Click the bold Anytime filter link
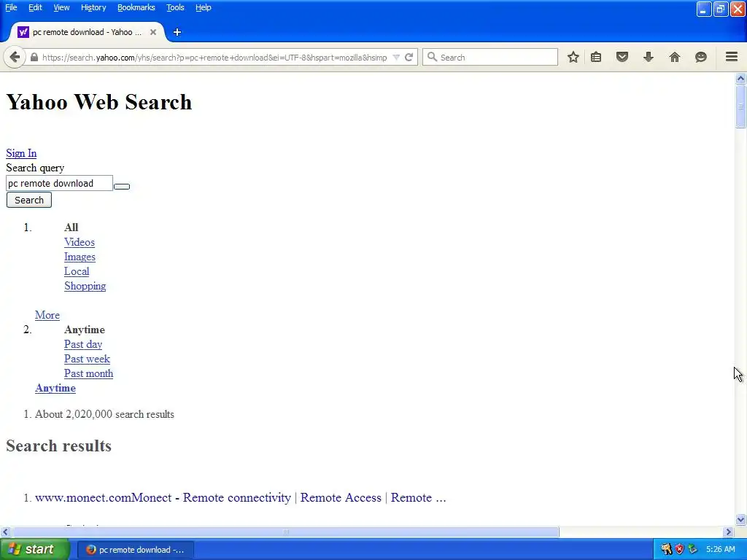Image resolution: width=747 pixels, height=560 pixels. 55,388
